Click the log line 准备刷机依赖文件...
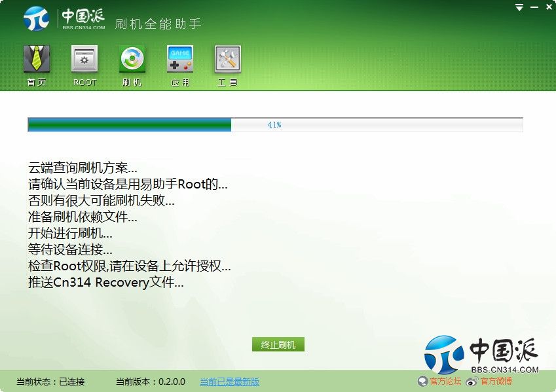Image resolution: width=556 pixels, height=392 pixels. click(x=83, y=217)
